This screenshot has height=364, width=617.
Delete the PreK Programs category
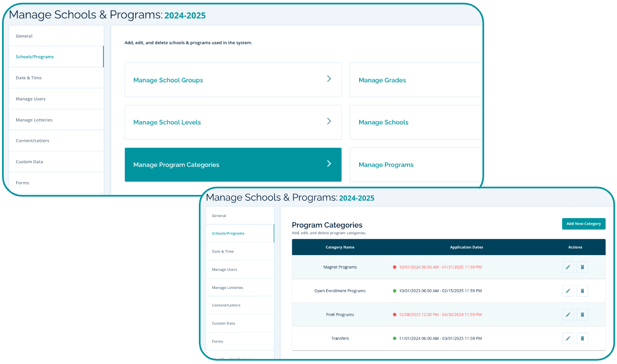click(582, 315)
